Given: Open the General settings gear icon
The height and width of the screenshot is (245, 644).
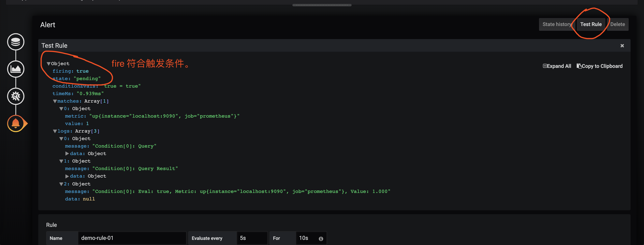Looking at the screenshot, I should (16, 96).
